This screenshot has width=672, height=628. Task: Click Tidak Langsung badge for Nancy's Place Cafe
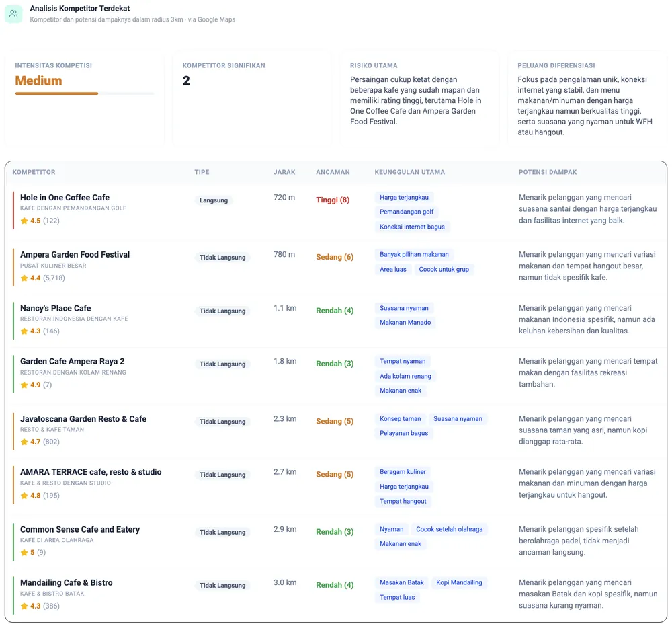(x=222, y=311)
